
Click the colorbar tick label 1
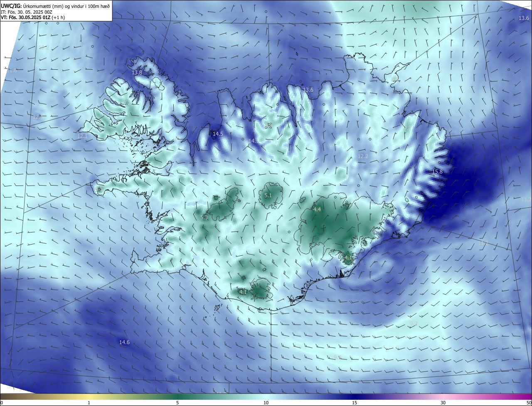pos(89,403)
